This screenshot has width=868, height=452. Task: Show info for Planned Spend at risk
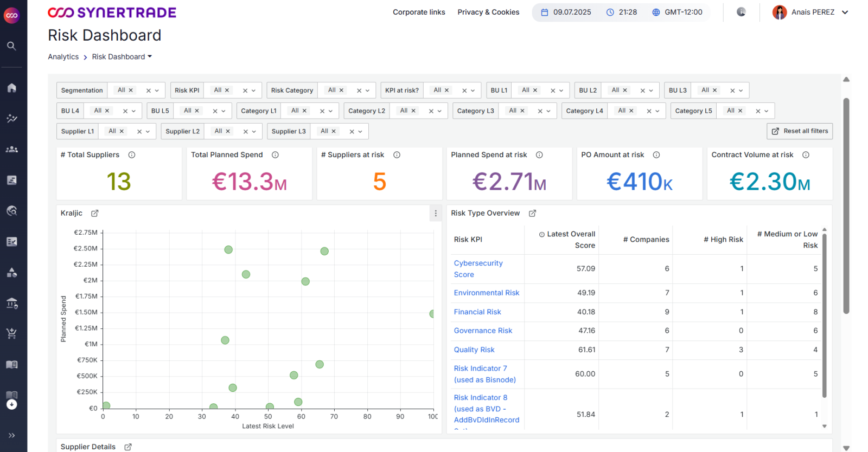coord(539,155)
